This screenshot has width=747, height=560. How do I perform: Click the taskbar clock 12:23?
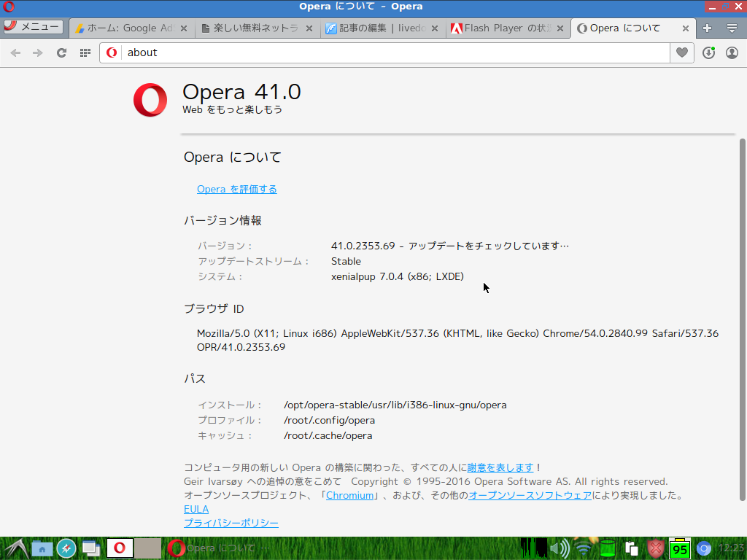731,548
